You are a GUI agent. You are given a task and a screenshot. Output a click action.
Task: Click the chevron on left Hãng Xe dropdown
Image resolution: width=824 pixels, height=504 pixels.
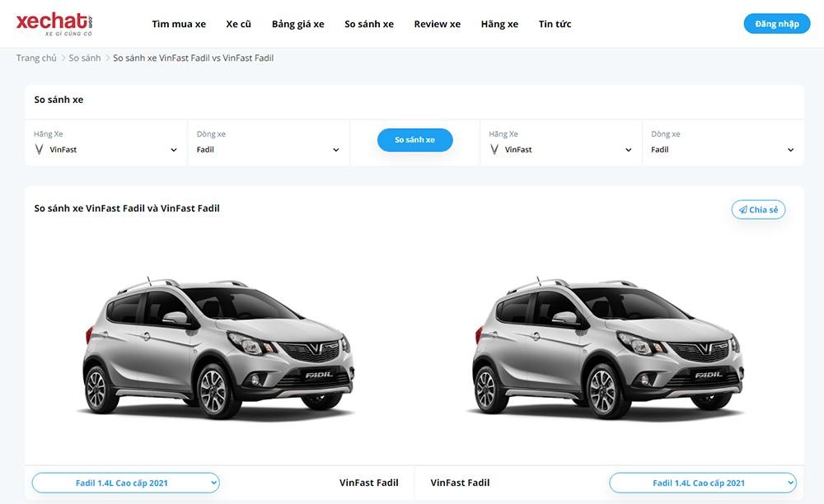pyautogui.click(x=173, y=150)
